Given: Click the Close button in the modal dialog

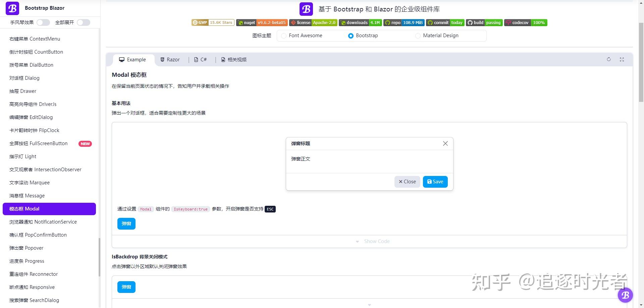Looking at the screenshot, I should point(407,182).
